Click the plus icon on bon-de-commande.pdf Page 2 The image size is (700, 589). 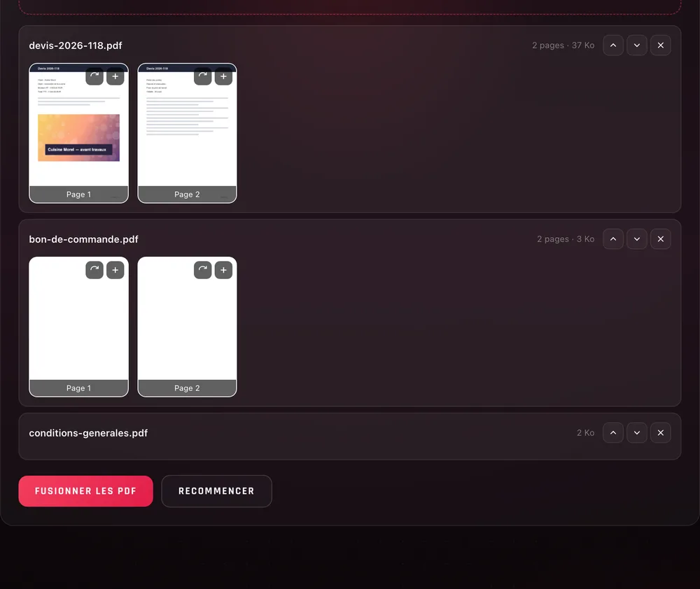click(x=224, y=270)
